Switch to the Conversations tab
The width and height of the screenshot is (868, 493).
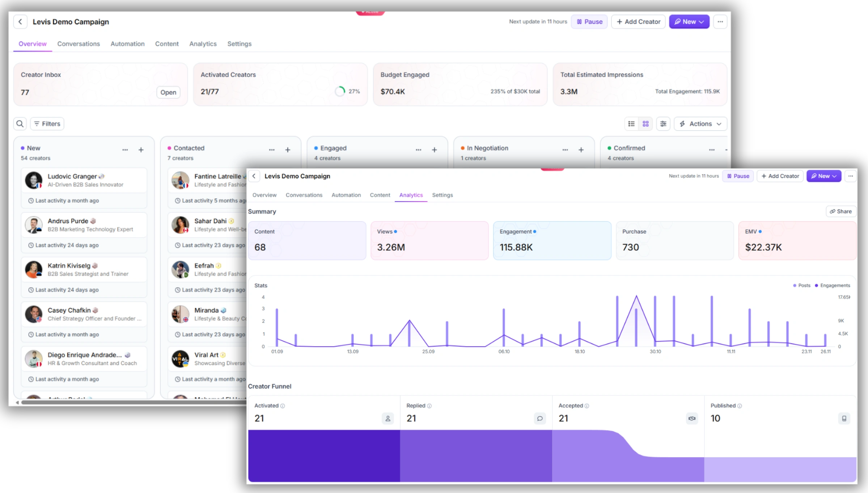point(79,44)
